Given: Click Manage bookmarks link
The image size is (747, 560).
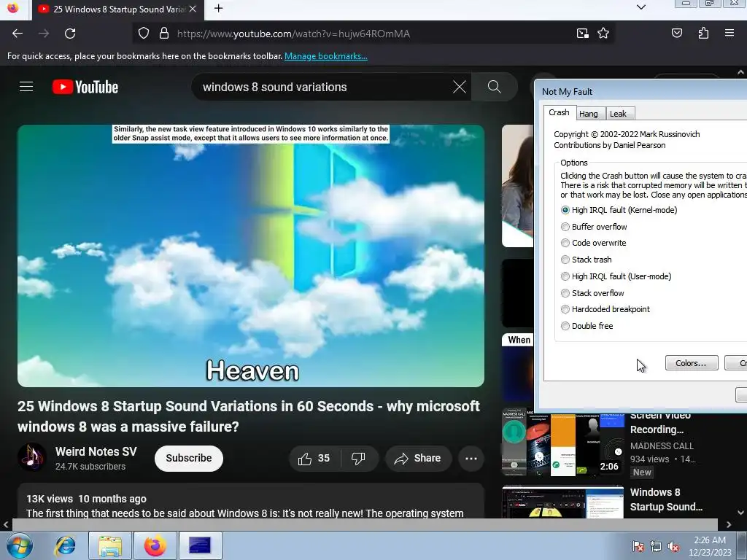Looking at the screenshot, I should coord(326,56).
